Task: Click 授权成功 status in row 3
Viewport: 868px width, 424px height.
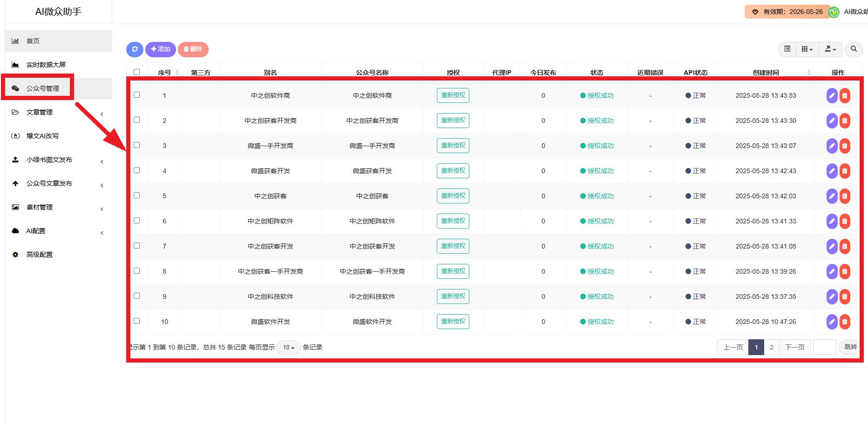Action: (597, 146)
